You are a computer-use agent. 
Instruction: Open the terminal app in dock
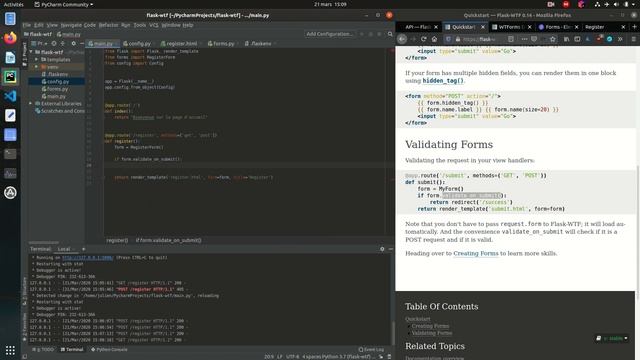coord(10,154)
